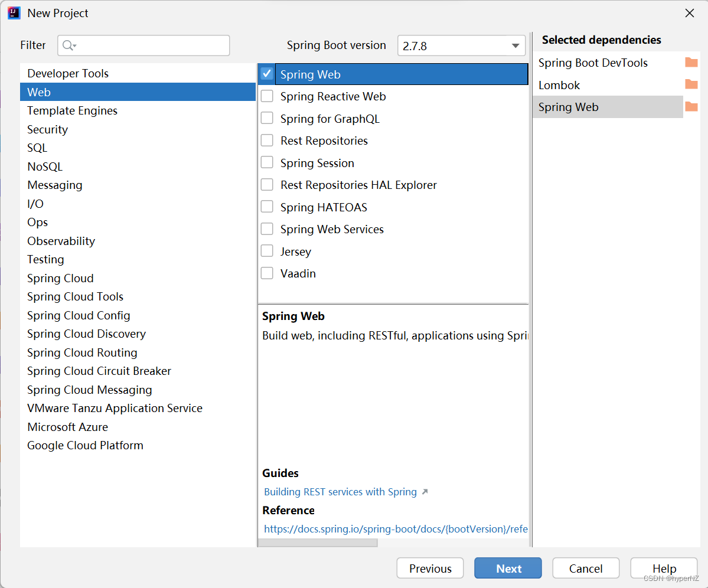
Task: Open the Ops category
Action: click(x=138, y=222)
